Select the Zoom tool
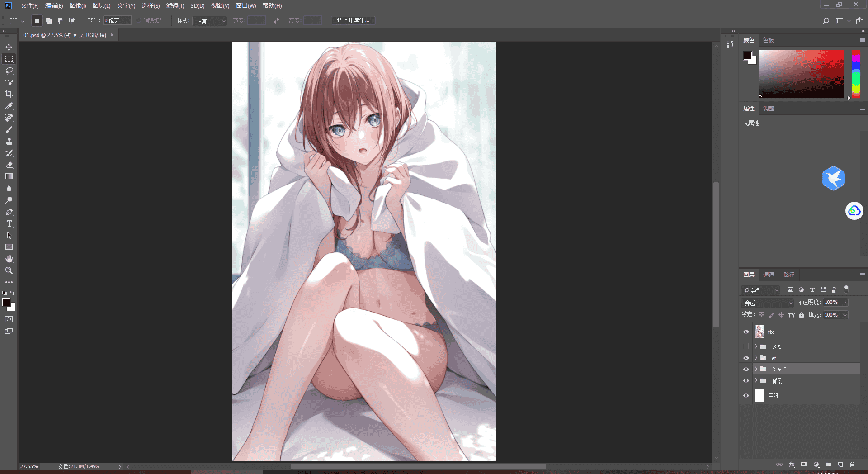The image size is (868, 474). 9,270
